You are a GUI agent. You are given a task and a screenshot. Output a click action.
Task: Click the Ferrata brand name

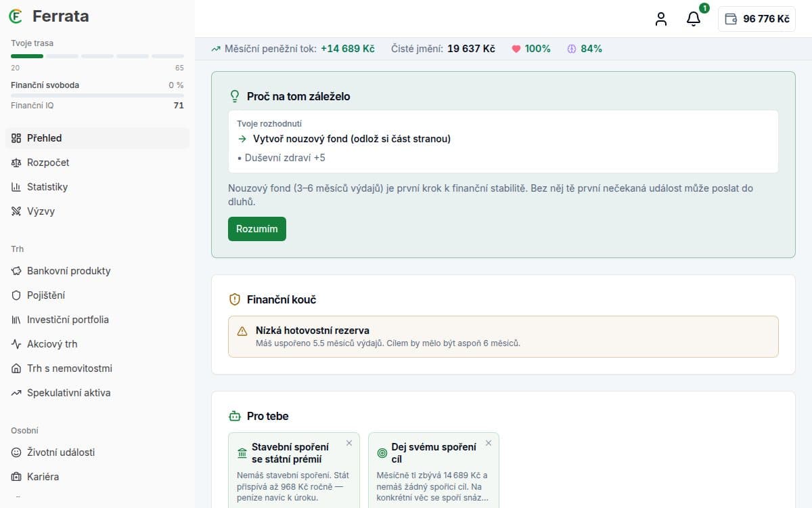[x=60, y=16]
